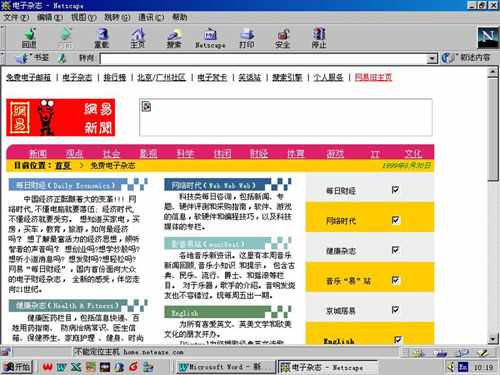Stop loading with the 停止 button
The height and width of the screenshot is (375, 500).
pos(319,38)
